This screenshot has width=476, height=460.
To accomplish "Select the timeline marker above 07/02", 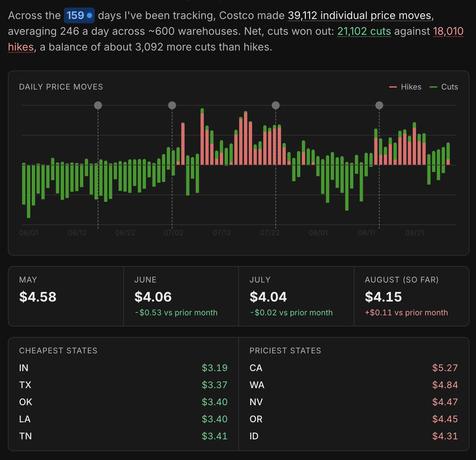I will [x=172, y=105].
